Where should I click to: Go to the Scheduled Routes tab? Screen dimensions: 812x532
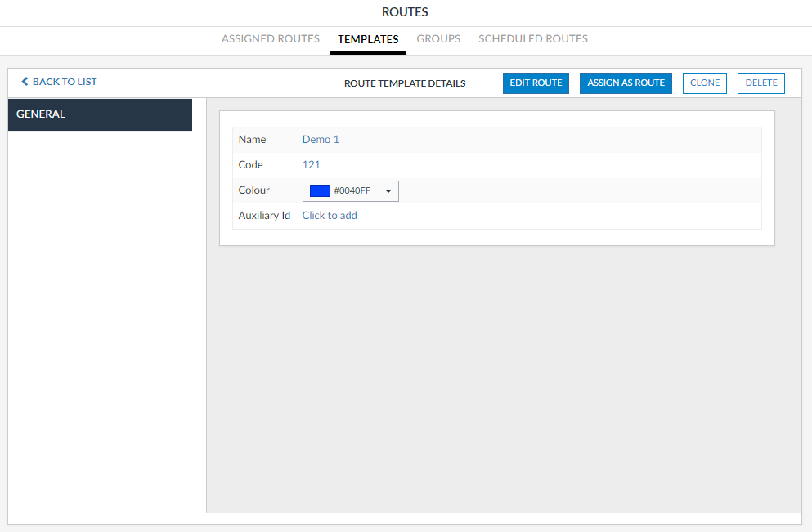tap(533, 39)
